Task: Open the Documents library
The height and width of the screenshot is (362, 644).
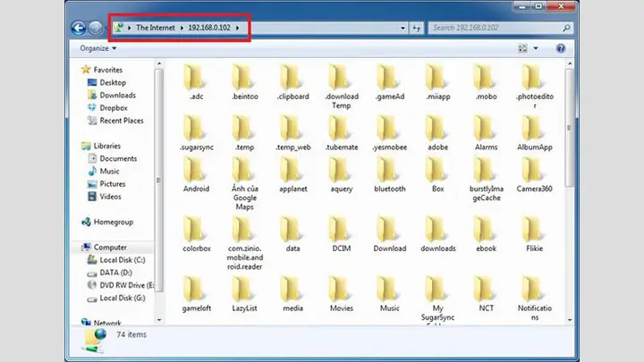Action: (112, 159)
